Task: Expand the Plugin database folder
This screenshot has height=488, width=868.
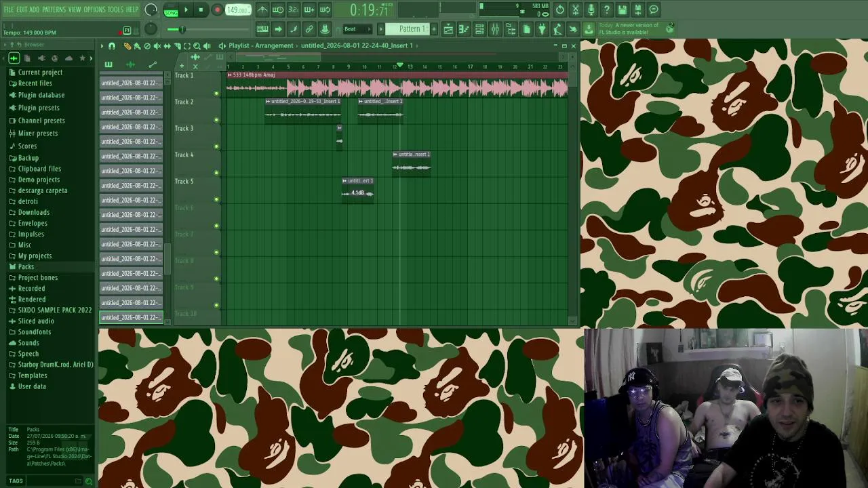Action: pyautogui.click(x=41, y=95)
